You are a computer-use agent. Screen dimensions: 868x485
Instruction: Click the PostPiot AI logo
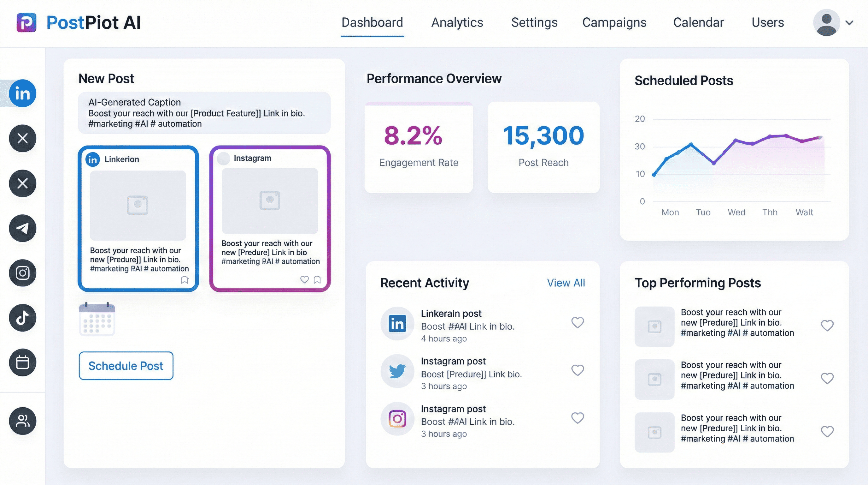point(26,23)
